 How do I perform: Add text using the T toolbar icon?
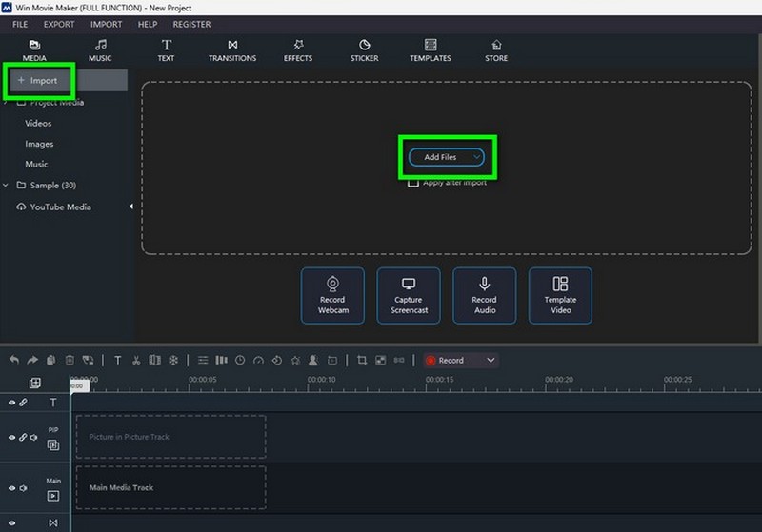117,360
